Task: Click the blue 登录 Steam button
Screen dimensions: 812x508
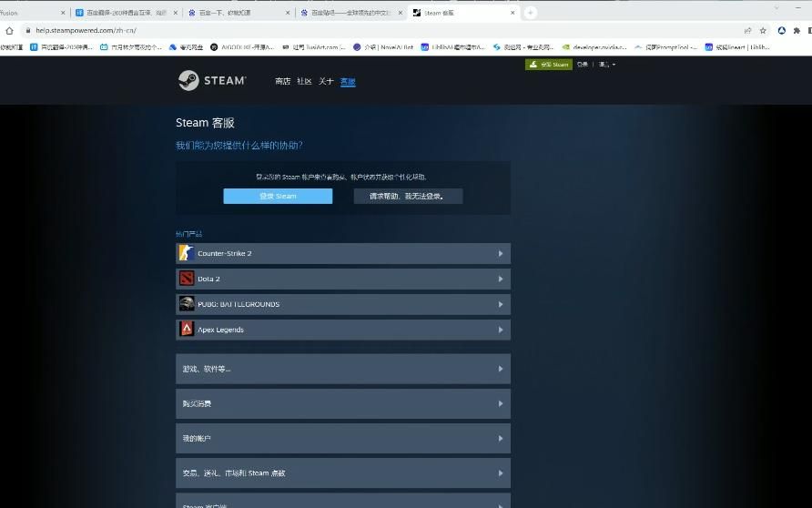Action: 278,196
